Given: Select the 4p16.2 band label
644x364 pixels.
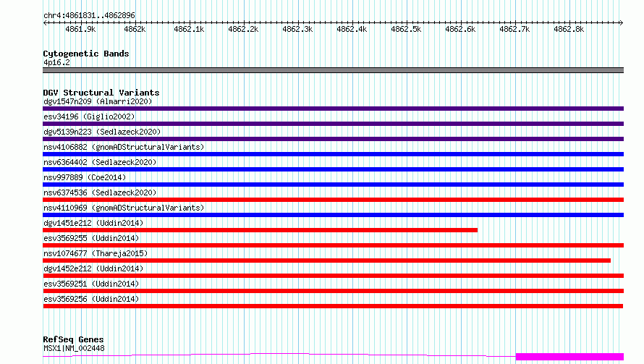Looking at the screenshot, I should pyautogui.click(x=56, y=62).
